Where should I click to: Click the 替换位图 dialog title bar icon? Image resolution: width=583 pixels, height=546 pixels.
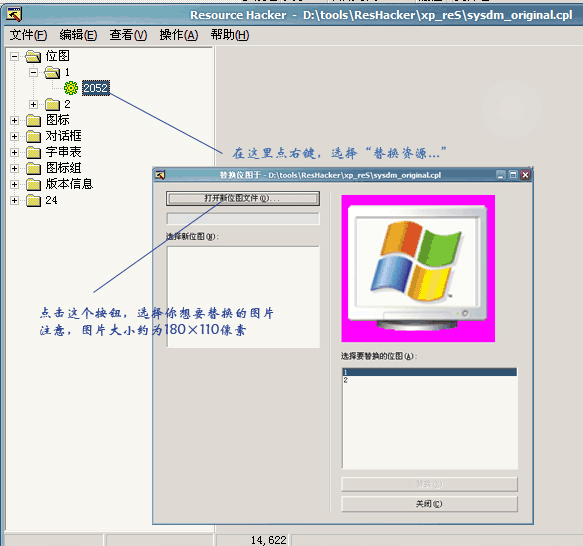(160, 175)
